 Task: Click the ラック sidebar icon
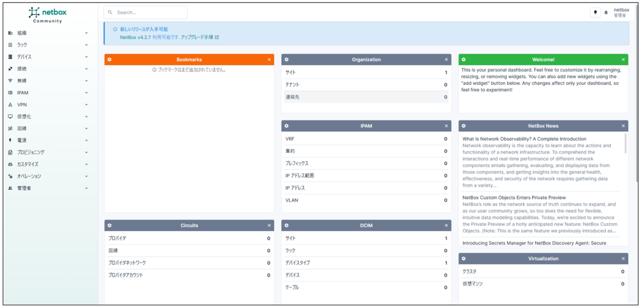coord(10,45)
